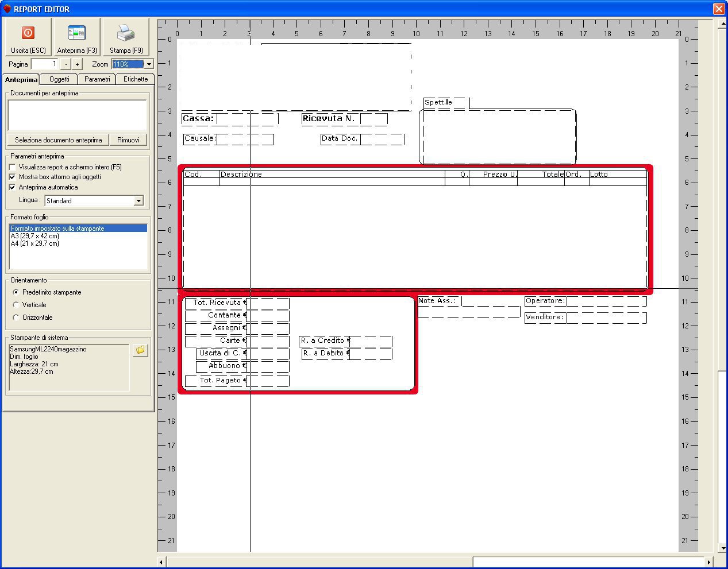The image size is (728, 569).
Task: Click the horizontal scrollbar right arrow
Action: pyautogui.click(x=709, y=562)
